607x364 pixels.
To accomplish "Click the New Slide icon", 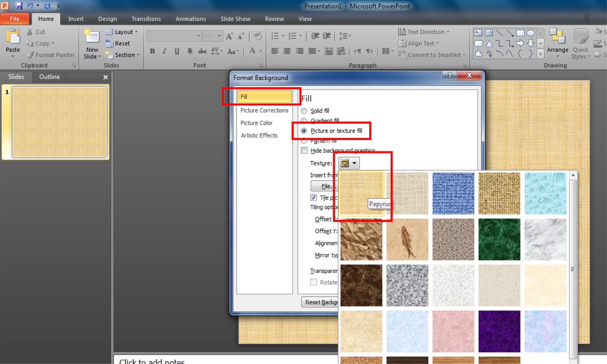I will pyautogui.click(x=92, y=37).
